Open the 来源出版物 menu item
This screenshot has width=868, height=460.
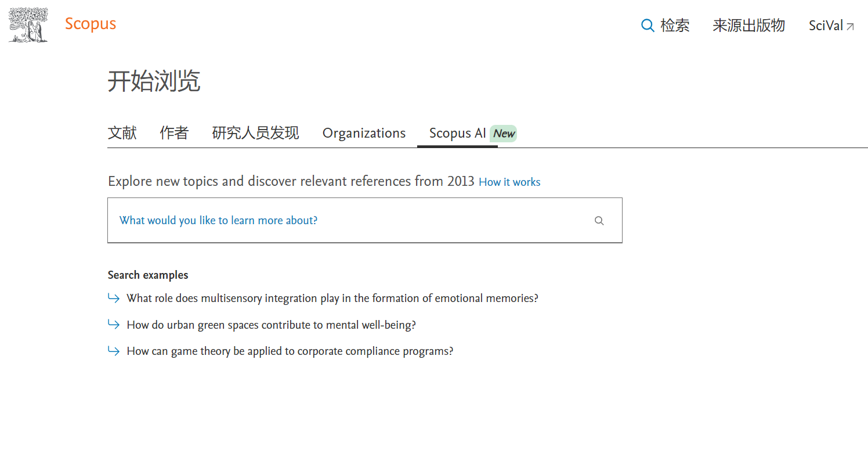tap(748, 26)
